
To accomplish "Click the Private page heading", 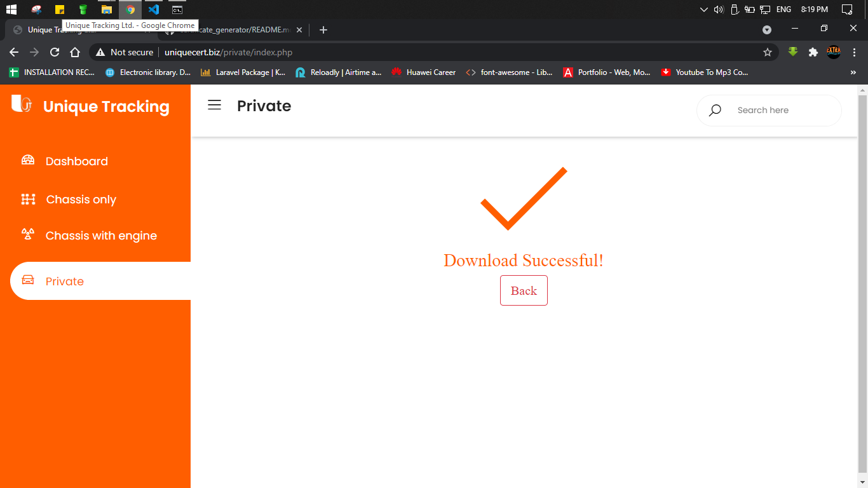I will click(x=264, y=105).
